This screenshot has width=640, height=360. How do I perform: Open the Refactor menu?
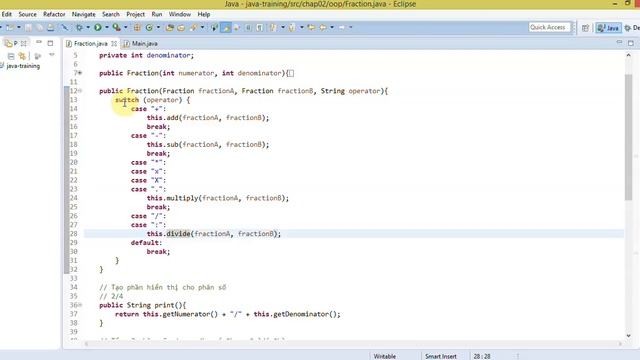54,14
